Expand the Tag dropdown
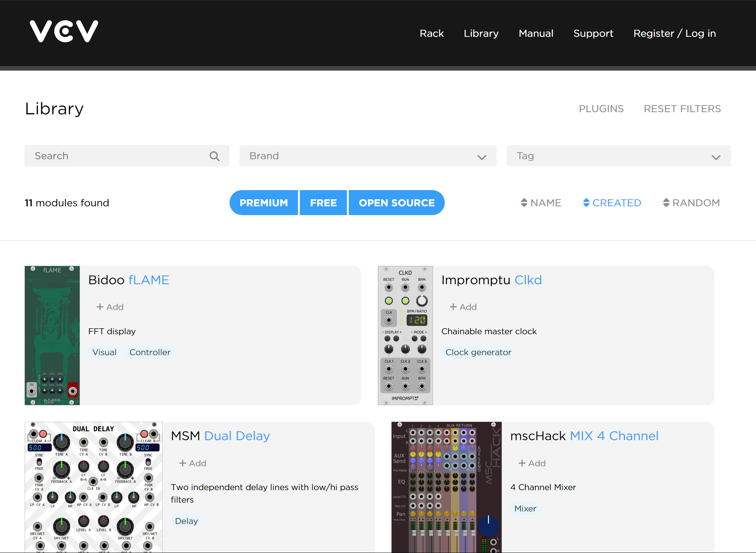The width and height of the screenshot is (756, 553). click(x=618, y=156)
